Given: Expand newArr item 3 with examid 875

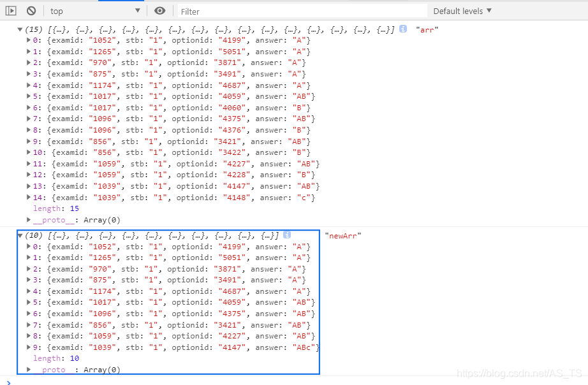Looking at the screenshot, I should point(29,280).
